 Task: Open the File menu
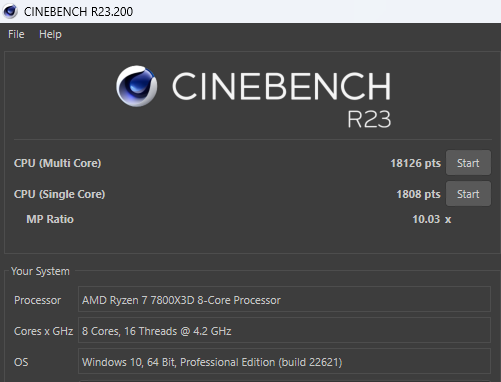tap(16, 34)
